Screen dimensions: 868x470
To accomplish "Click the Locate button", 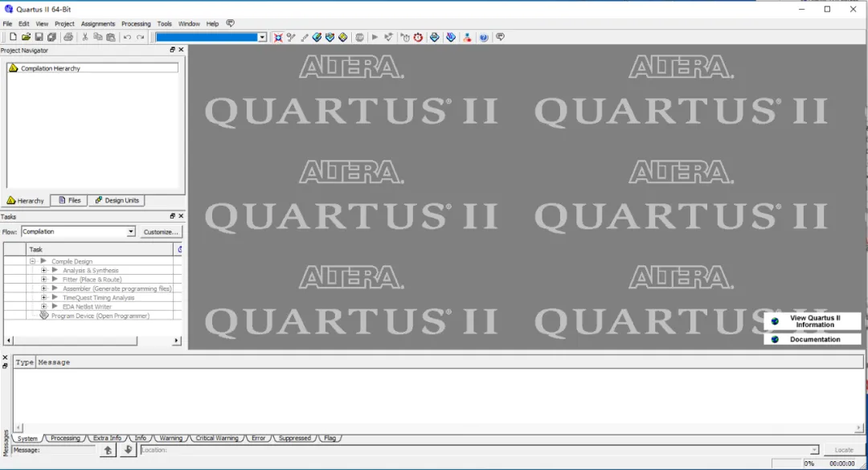I will pos(844,450).
